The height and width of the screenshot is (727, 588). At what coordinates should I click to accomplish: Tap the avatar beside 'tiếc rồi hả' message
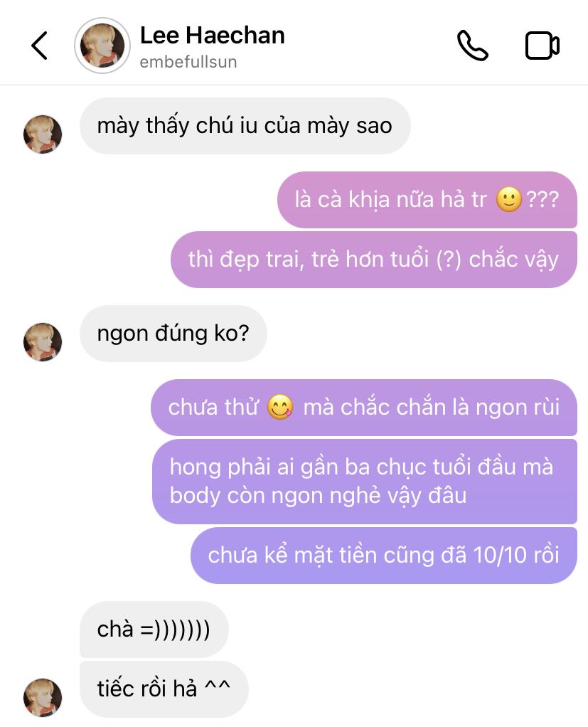pos(43,698)
